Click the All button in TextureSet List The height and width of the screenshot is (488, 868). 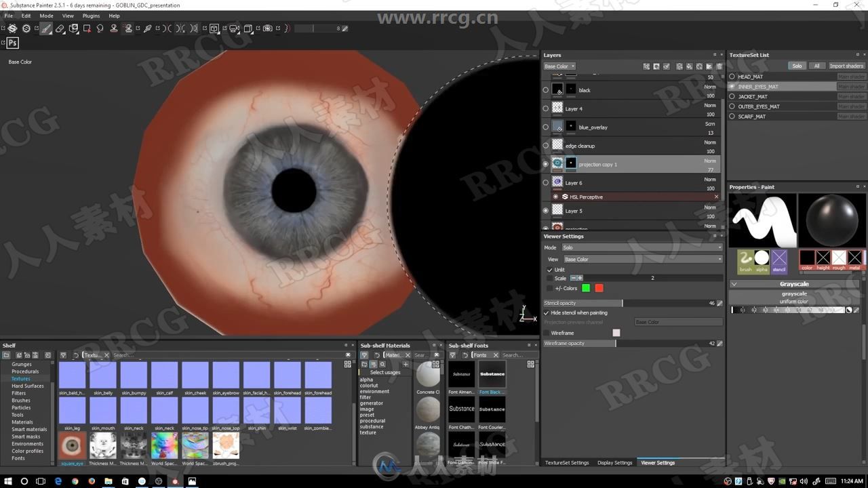[816, 66]
